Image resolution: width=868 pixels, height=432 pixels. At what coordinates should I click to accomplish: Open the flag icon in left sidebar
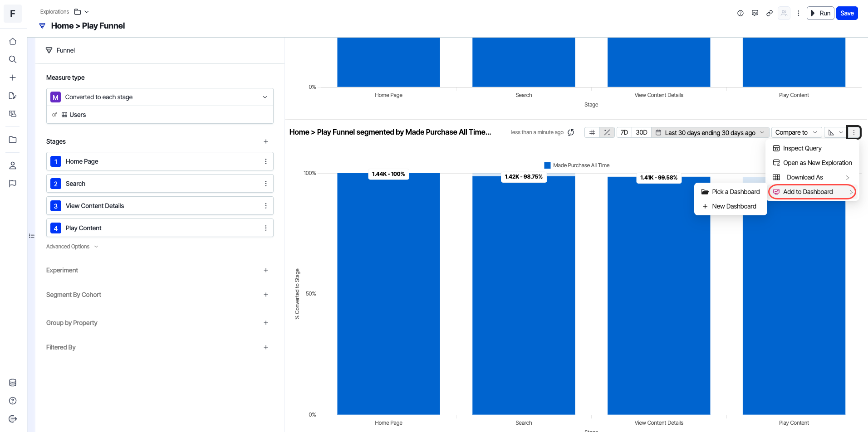(x=13, y=184)
